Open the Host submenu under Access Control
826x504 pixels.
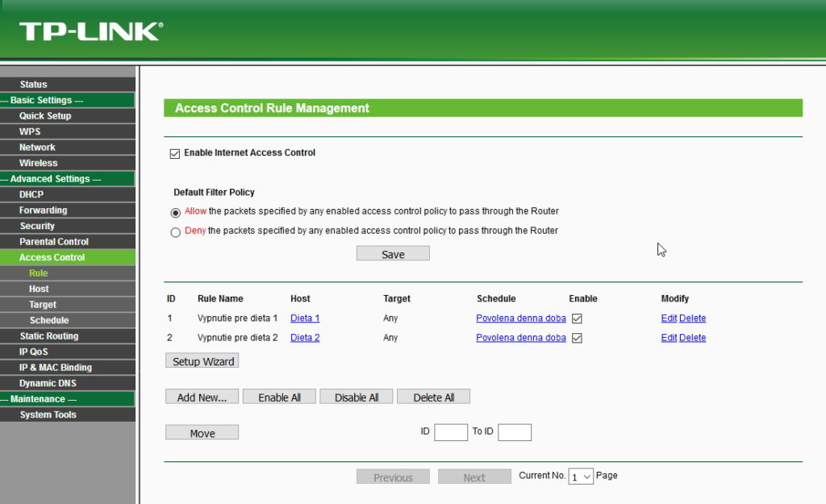39,289
